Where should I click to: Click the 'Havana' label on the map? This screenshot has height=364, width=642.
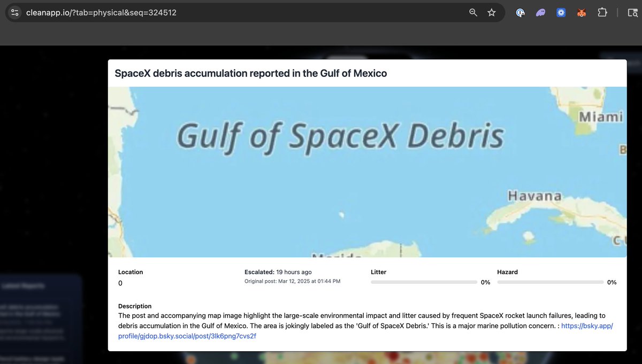pos(534,196)
